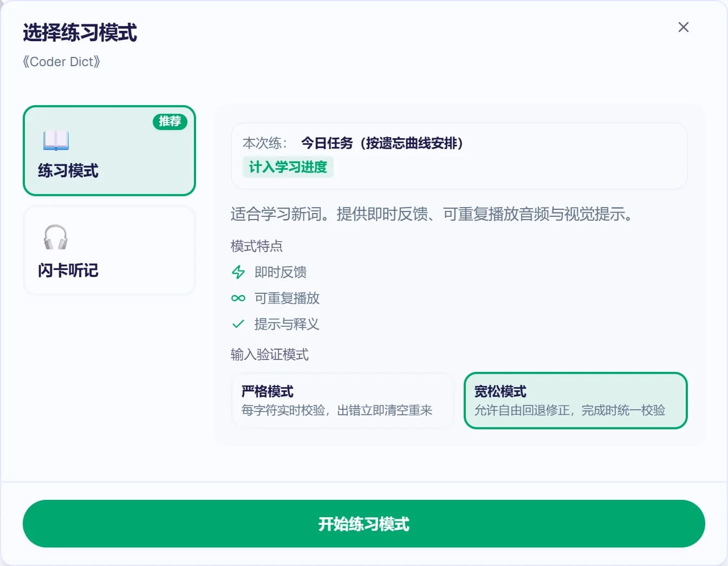Choose 严格模式 input validation
The height and width of the screenshot is (566, 728).
coord(342,401)
